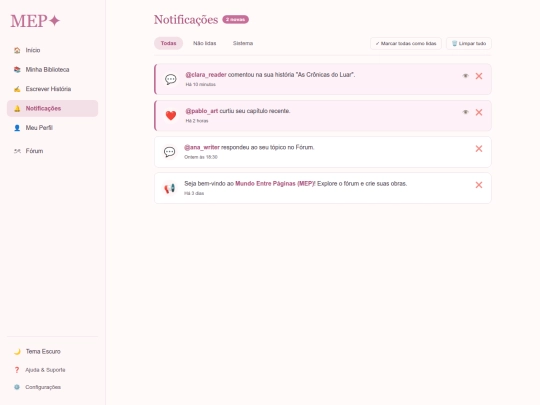Click the Notificações page heading
The image size is (540, 405).
pyautogui.click(x=186, y=20)
